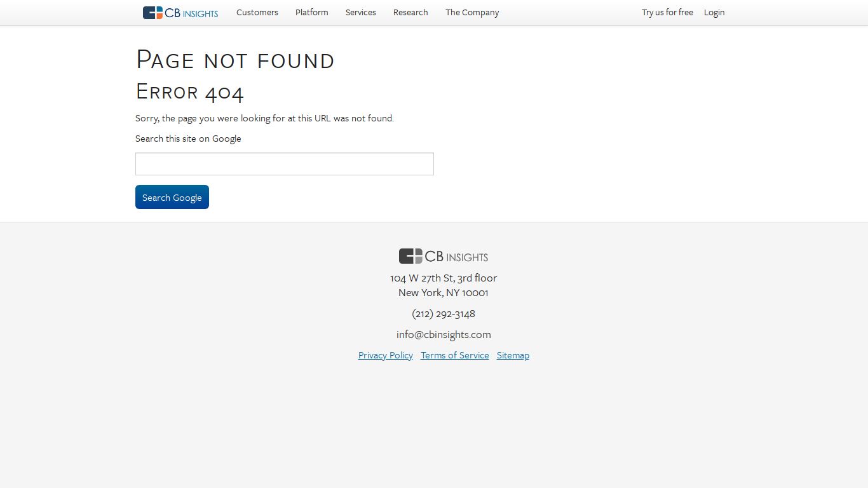Viewport: 868px width, 488px height.
Task: Click Try us for free link
Action: click(x=667, y=13)
